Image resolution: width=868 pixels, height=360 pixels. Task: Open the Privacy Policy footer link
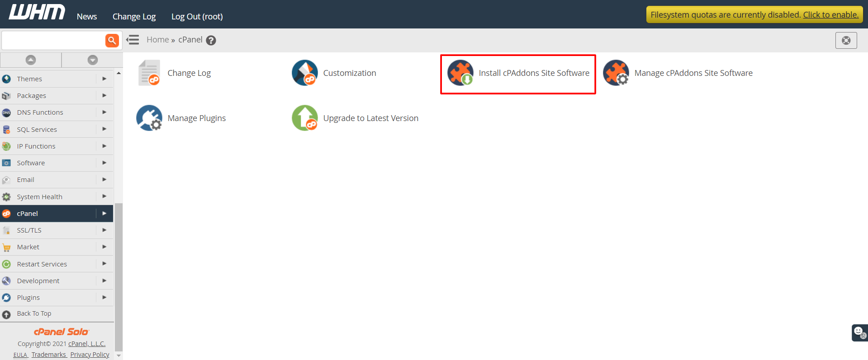click(90, 355)
